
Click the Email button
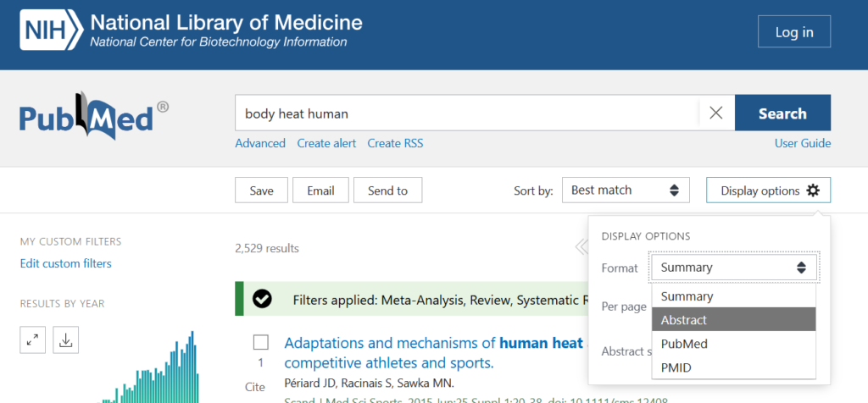click(x=320, y=190)
